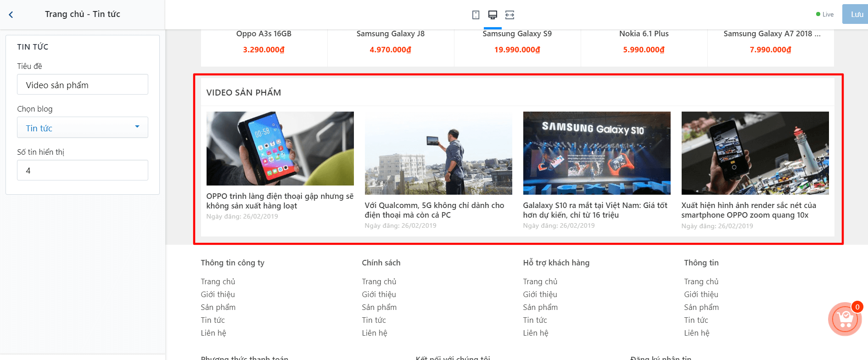Screen dimensions: 868x360
Task: Click the Hỗ trợ khách hàng footer heading
Action: pyautogui.click(x=556, y=263)
